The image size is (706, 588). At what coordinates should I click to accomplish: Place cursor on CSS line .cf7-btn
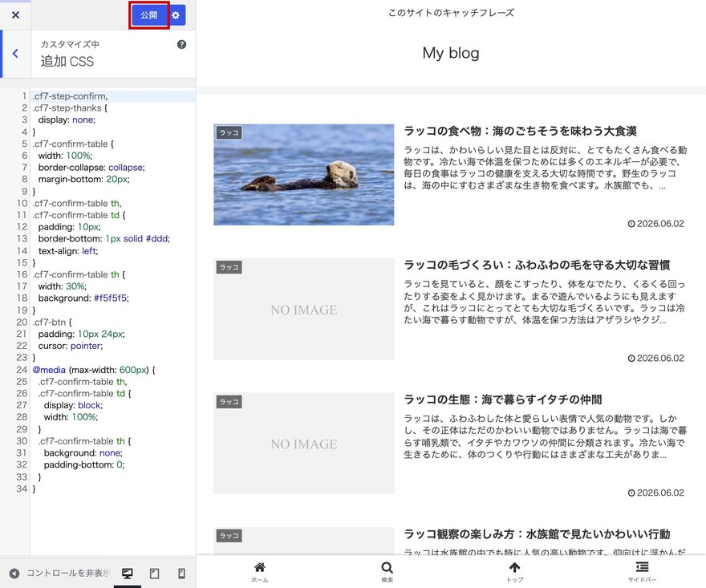coord(52,322)
